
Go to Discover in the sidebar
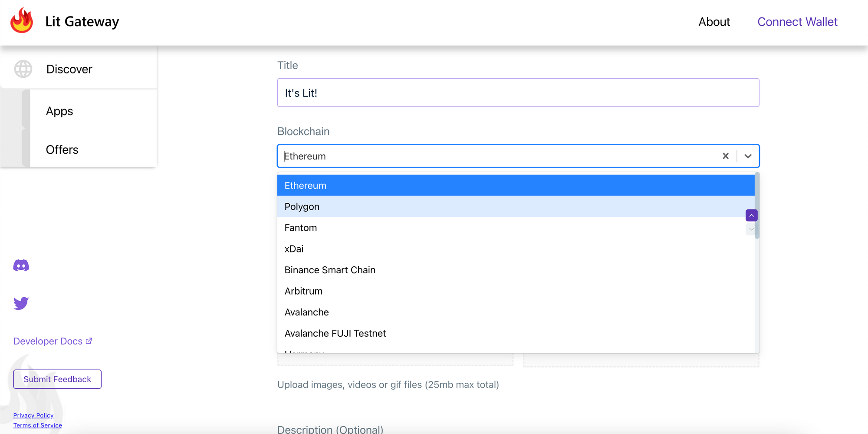(x=69, y=69)
